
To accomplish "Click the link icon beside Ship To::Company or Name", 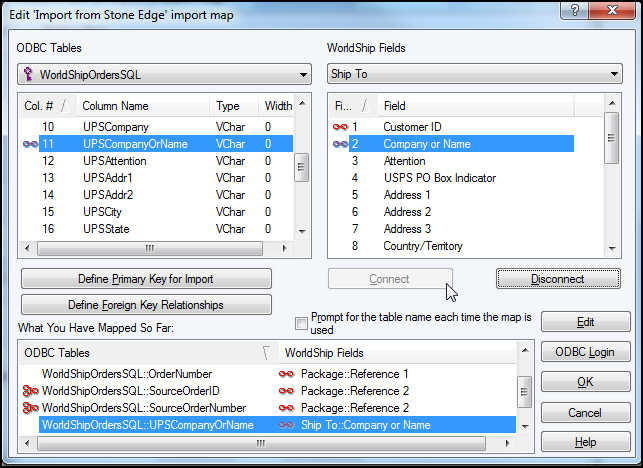I will (x=286, y=425).
